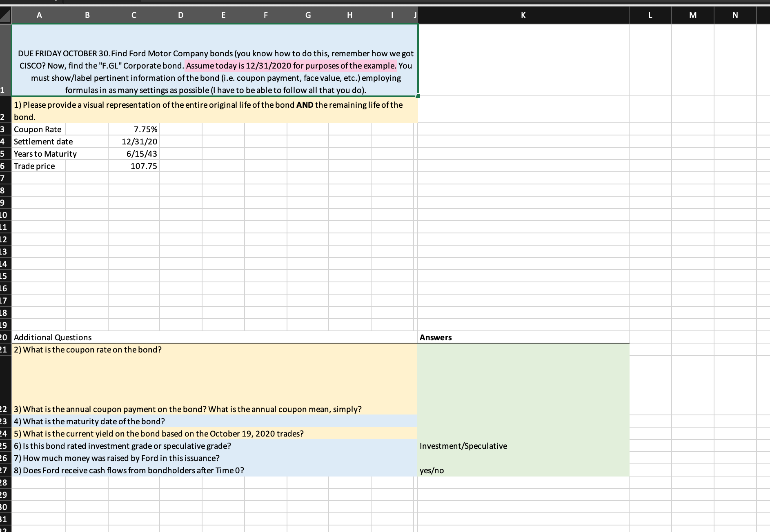The width and height of the screenshot is (770, 532).
Task: Click the green answer cell for question 2
Action: tap(523, 350)
